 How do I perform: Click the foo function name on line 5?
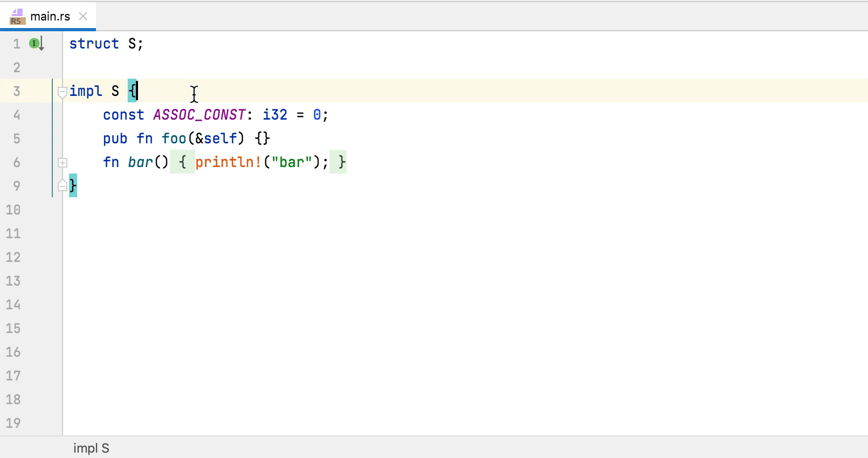point(174,138)
